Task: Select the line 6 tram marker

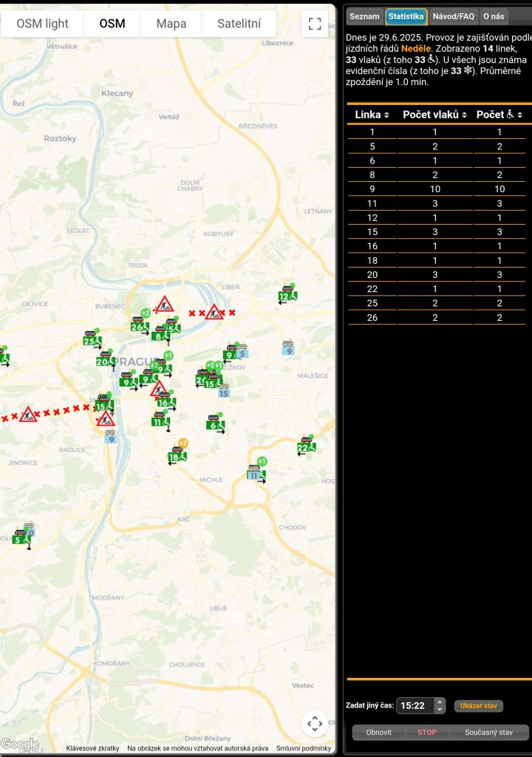Action: pos(214,424)
